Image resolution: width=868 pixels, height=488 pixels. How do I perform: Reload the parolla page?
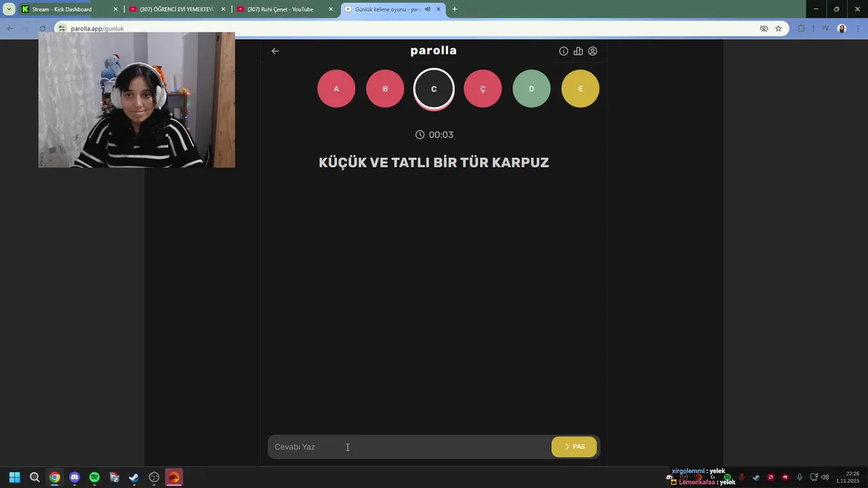[x=42, y=28]
